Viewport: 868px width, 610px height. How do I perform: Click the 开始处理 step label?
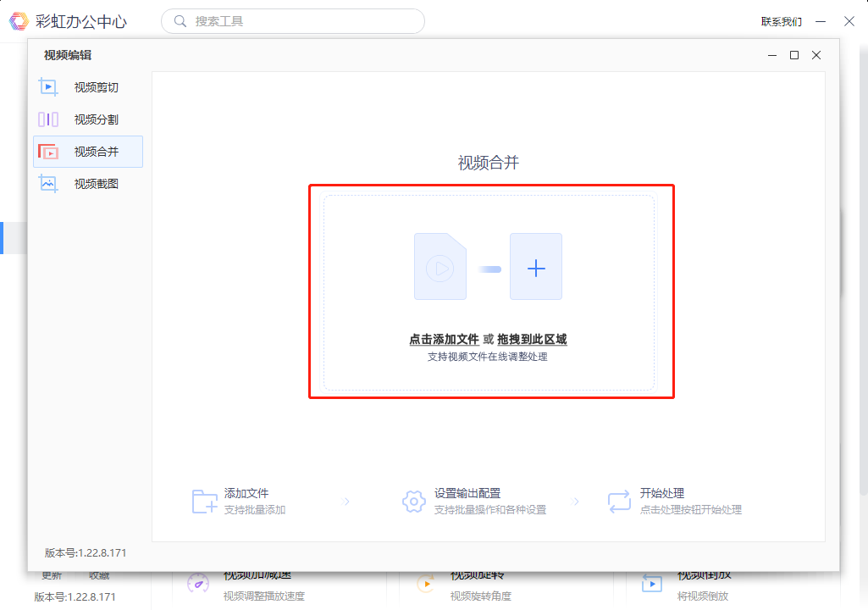coord(662,493)
